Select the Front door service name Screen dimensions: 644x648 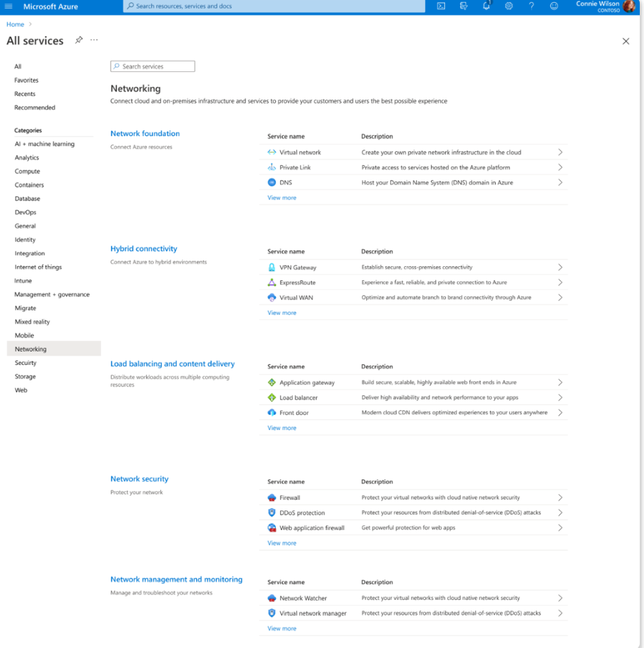294,412
